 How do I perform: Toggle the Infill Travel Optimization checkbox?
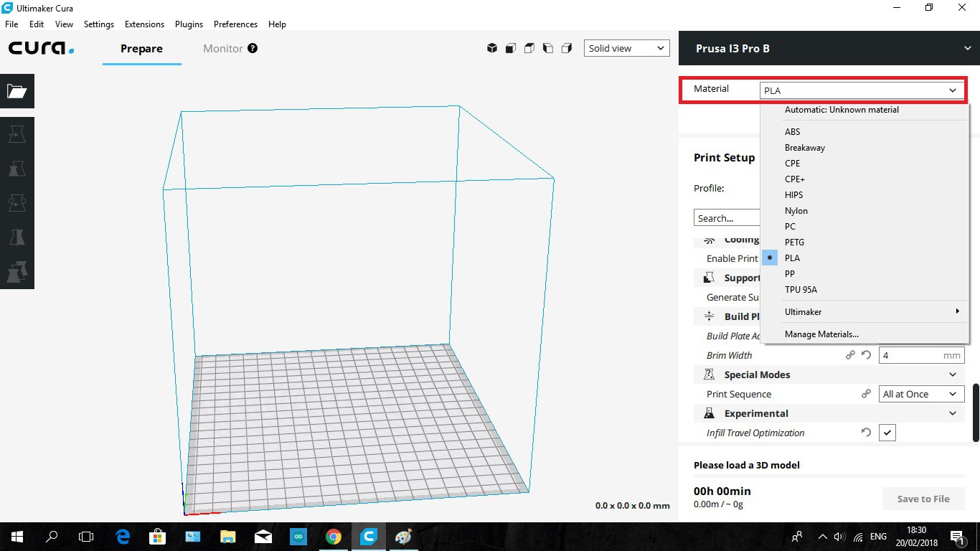[x=887, y=433]
